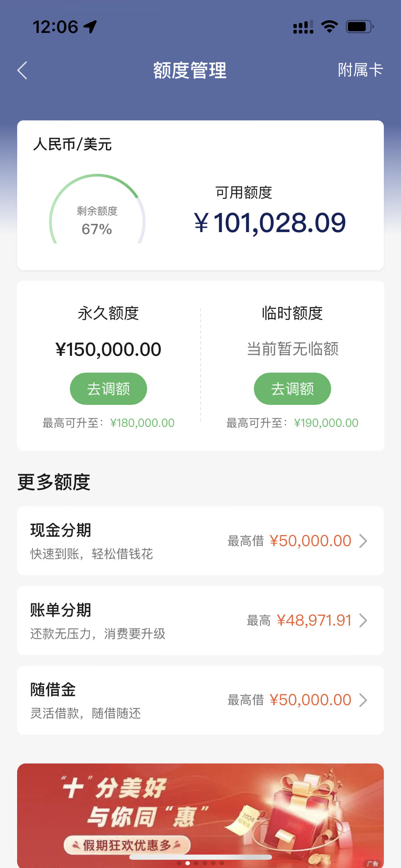Open the chevron beside 现金分期 amount
Screen dimensions: 401x868
coord(363,541)
